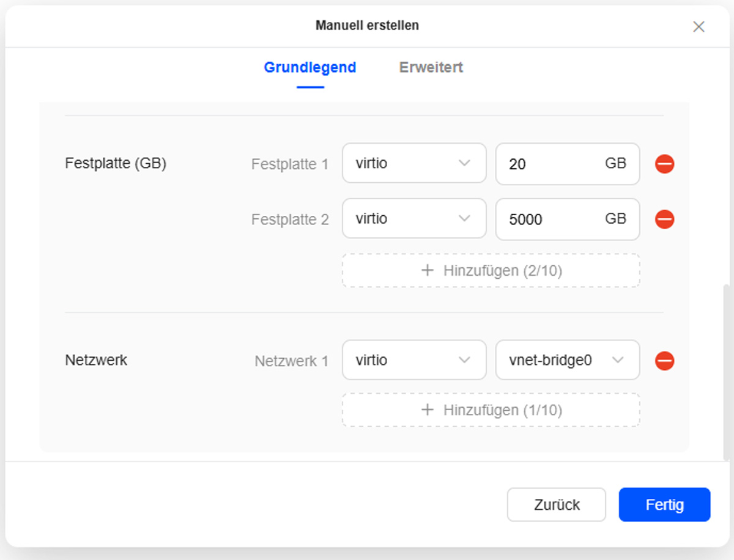
Task: Open Festplatte 1 virtio type dropdown
Action: [414, 163]
